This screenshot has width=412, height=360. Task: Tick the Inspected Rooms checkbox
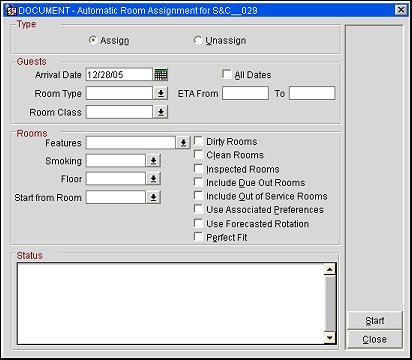(x=198, y=168)
